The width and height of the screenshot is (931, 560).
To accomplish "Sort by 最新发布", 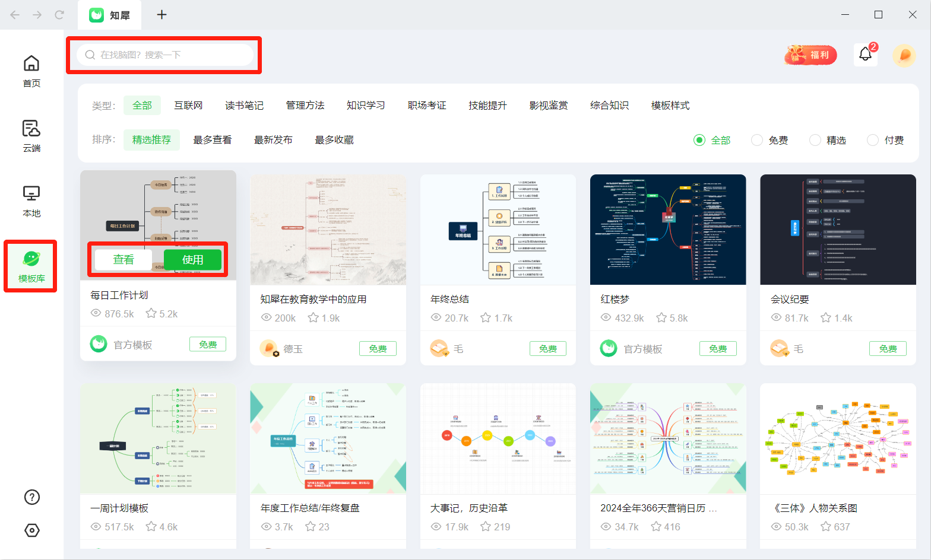I will [x=273, y=140].
